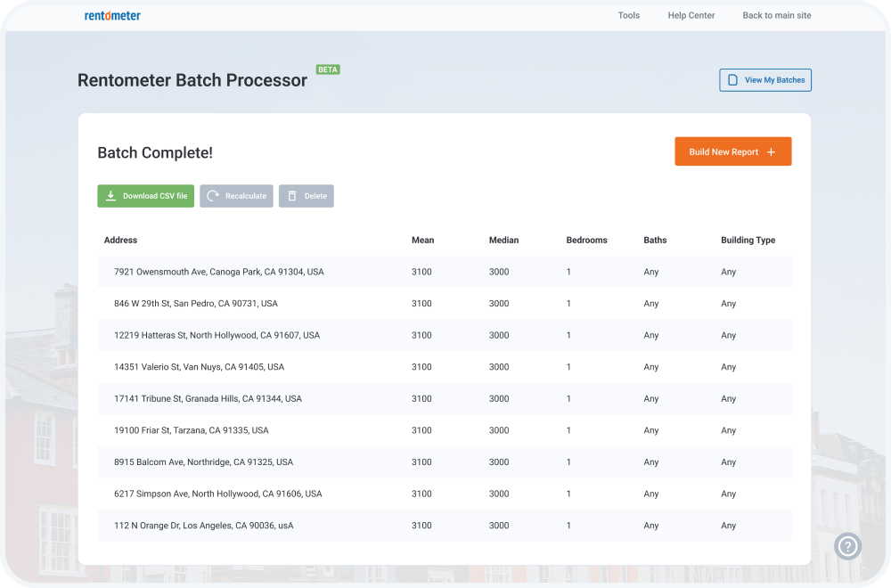Image resolution: width=891 pixels, height=588 pixels.
Task: Click the Bedrooms column header
Action: (x=586, y=241)
